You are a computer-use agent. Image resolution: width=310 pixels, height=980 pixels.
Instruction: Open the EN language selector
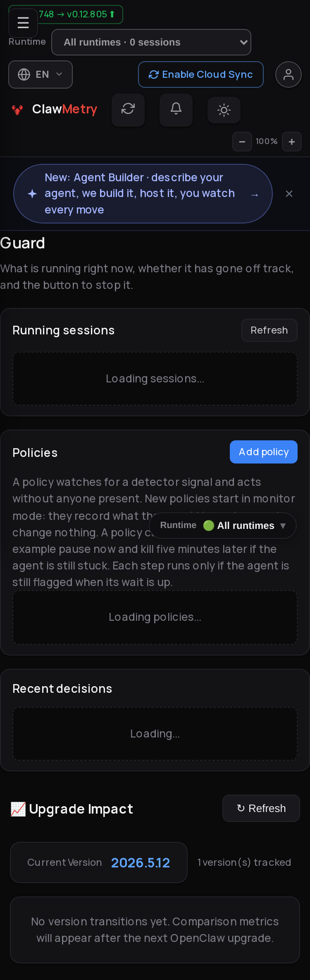[x=41, y=74]
